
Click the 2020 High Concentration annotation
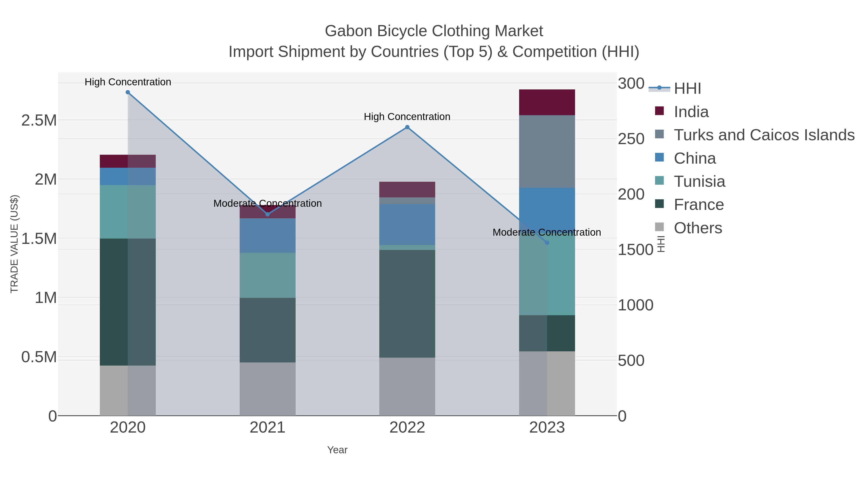click(128, 82)
